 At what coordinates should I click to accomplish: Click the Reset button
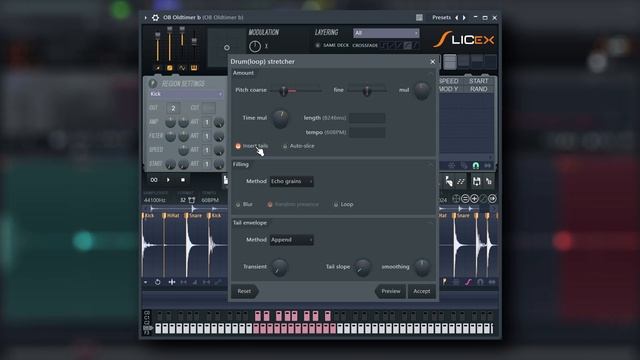click(244, 291)
